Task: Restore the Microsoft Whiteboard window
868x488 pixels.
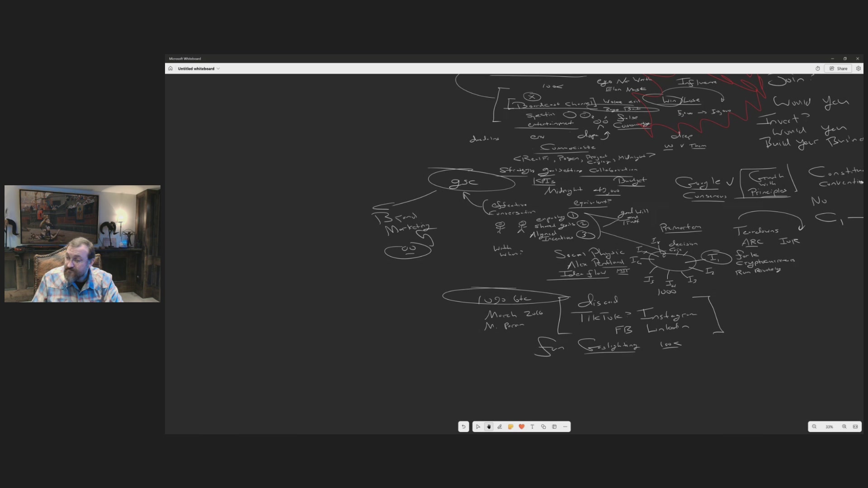Action: tap(845, 59)
